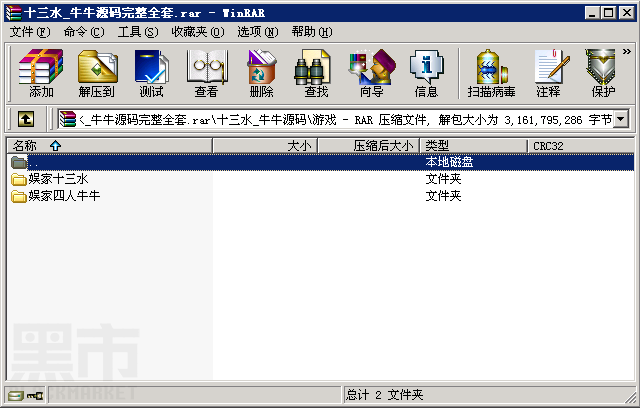Open the 收藏夹(O) favorites menu
The image size is (640, 408).
pyautogui.click(x=198, y=32)
